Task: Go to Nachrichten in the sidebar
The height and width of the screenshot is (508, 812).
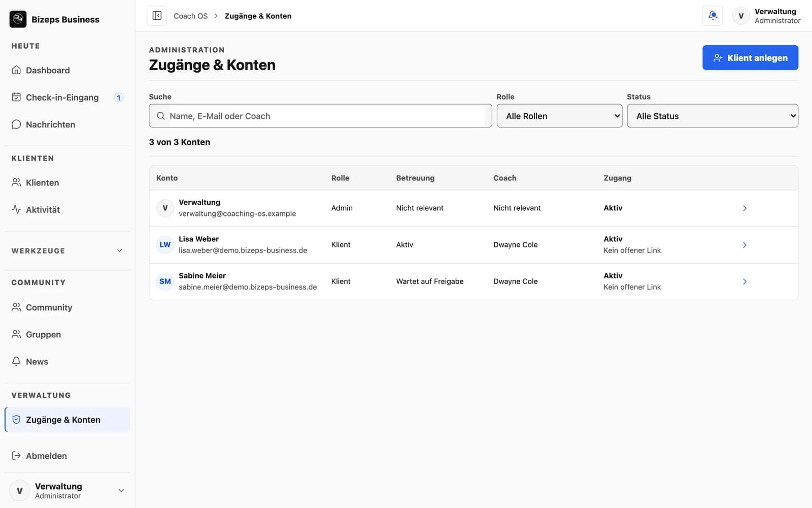Action: click(x=67, y=124)
